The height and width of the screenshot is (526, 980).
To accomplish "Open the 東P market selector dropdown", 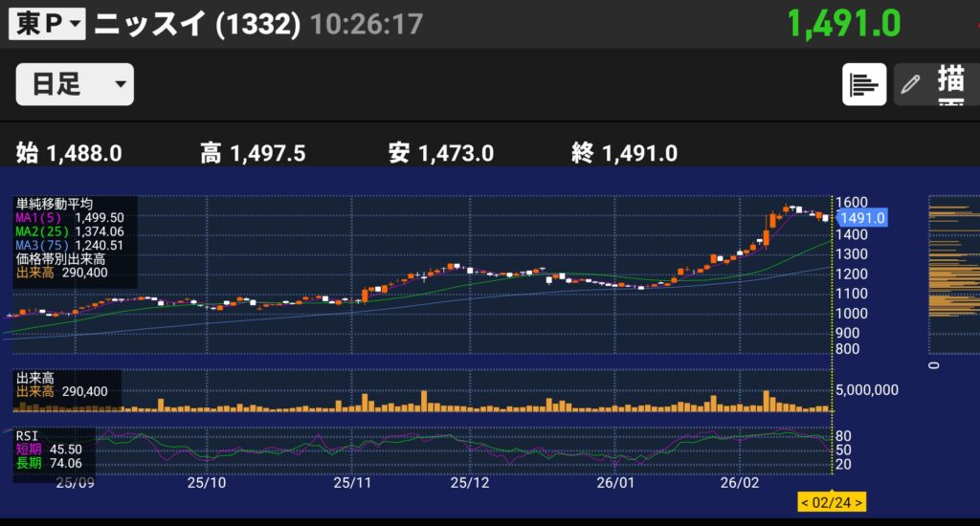I will point(47,25).
